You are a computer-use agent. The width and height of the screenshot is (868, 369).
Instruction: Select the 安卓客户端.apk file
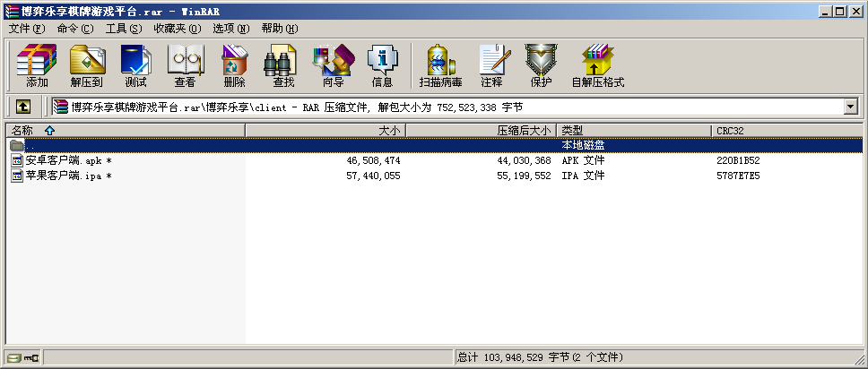[x=63, y=160]
